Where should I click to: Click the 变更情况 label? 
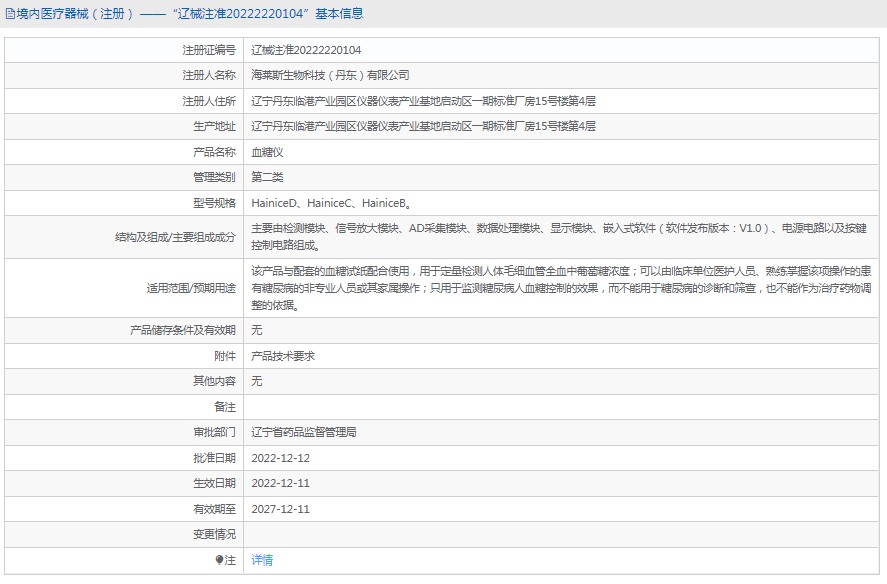click(x=214, y=534)
